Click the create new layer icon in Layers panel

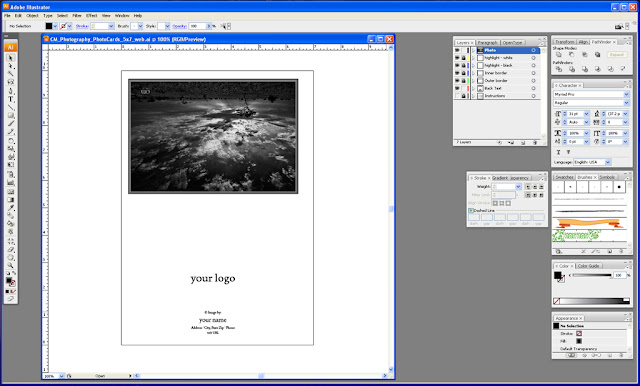(523, 143)
